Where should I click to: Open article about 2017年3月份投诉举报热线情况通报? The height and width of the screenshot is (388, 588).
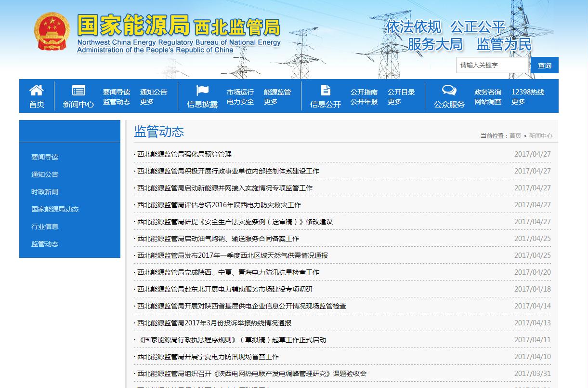(214, 323)
